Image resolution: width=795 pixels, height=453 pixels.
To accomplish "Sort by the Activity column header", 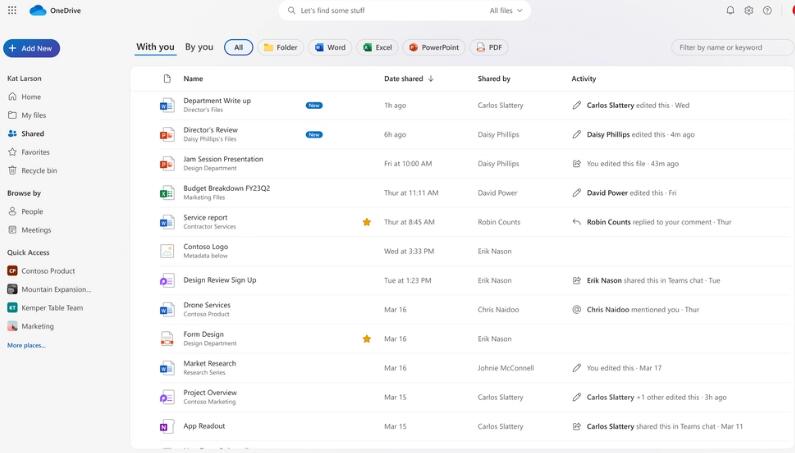I will point(584,79).
